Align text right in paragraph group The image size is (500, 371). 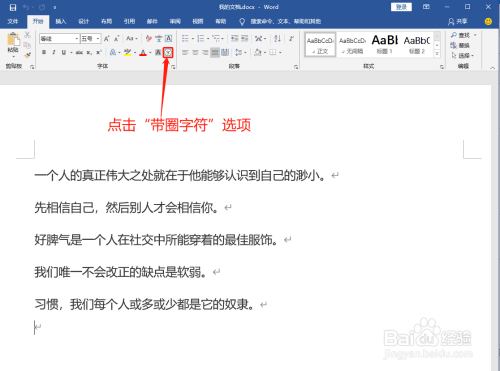click(x=205, y=53)
